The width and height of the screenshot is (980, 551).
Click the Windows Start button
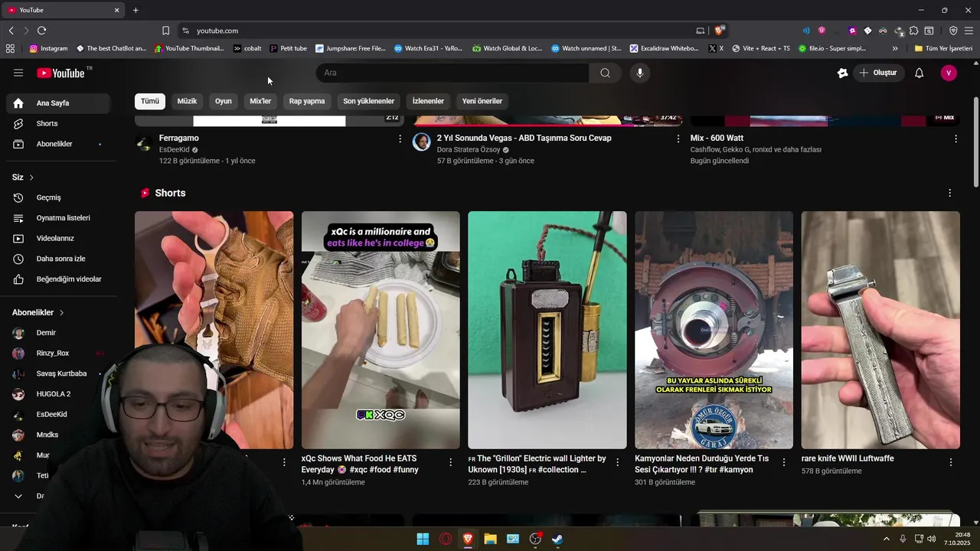423,540
